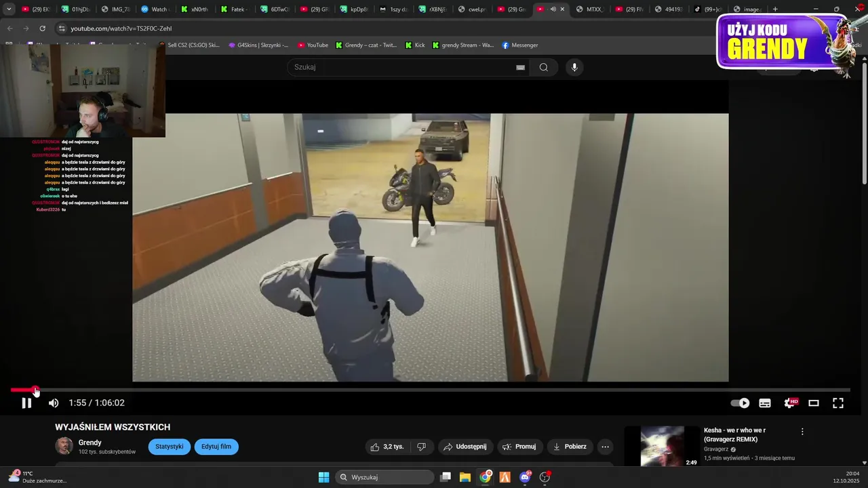Open the weather widget showing 11°C
The image size is (868, 488).
(37, 477)
